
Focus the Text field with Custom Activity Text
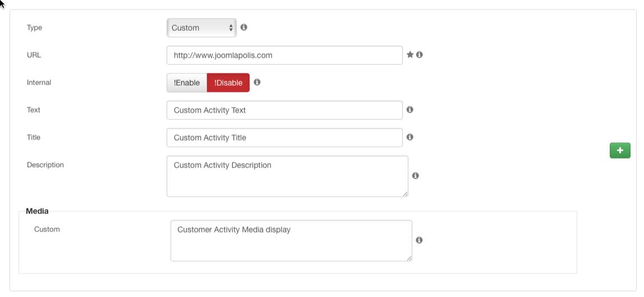(x=284, y=110)
